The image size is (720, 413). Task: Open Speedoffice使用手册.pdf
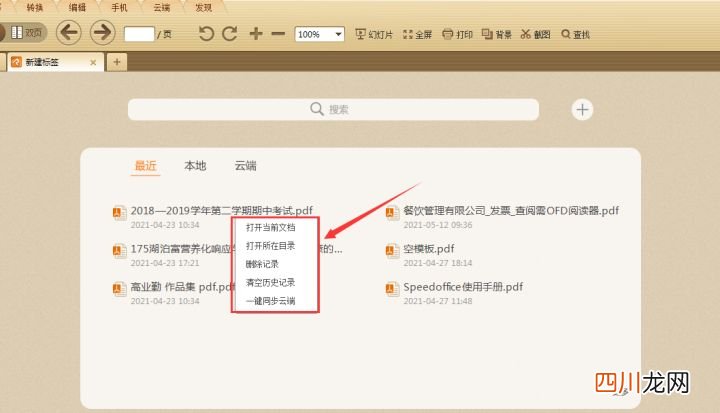point(463,287)
